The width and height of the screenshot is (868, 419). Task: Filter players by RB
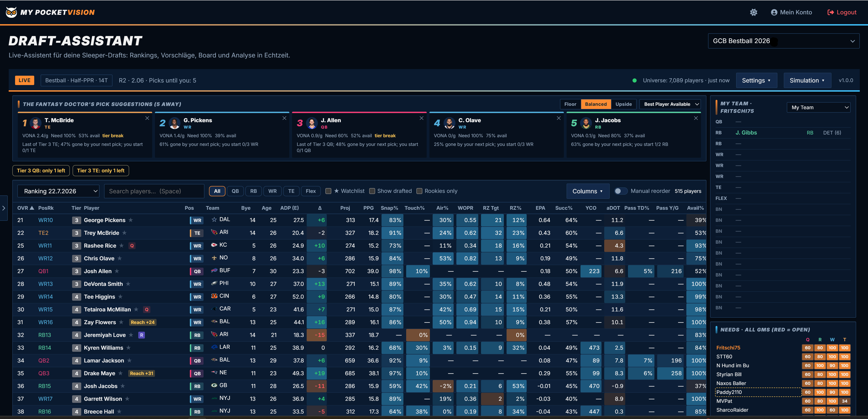coord(253,191)
